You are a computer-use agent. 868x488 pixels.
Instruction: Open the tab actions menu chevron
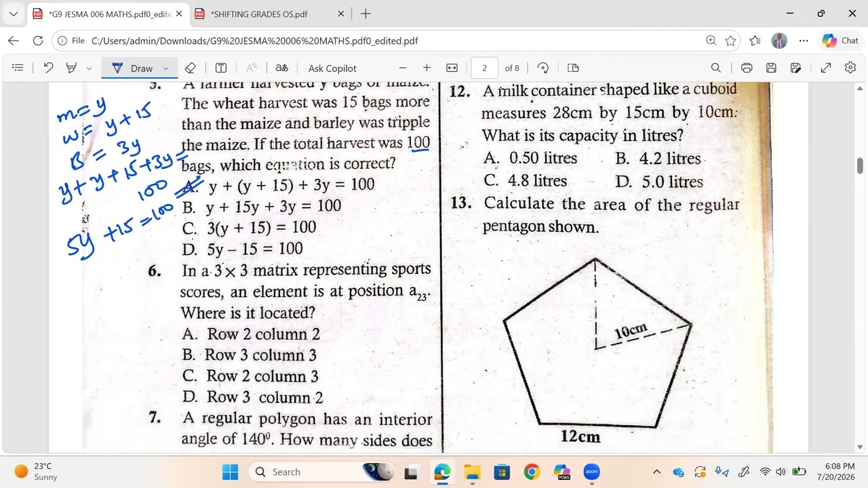13,14
